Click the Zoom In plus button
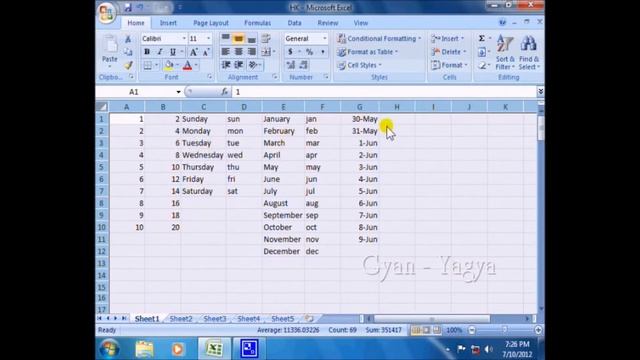Screen dimensions: 640x360 538,330
